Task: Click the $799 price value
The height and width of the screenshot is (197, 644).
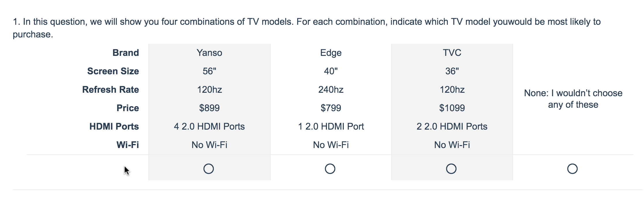Action: (331, 108)
